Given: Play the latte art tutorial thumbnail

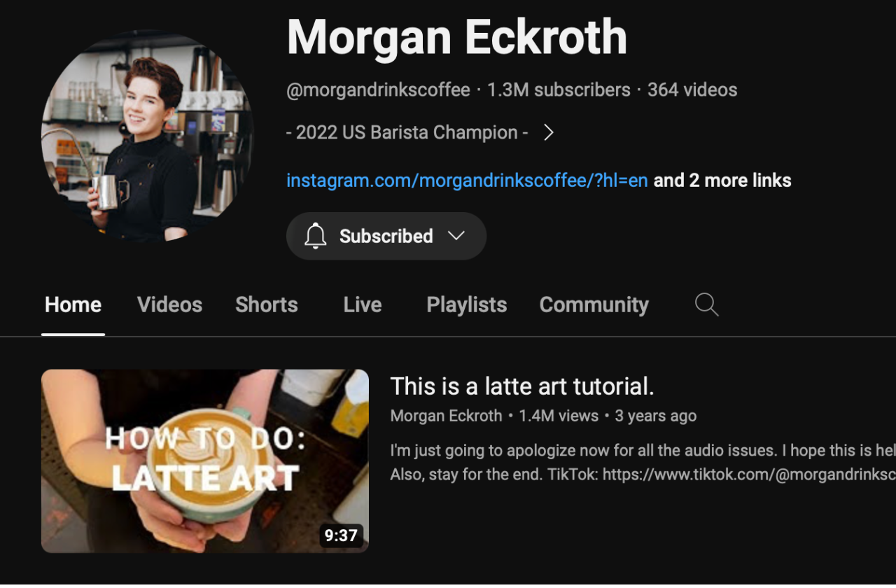Looking at the screenshot, I should coord(205,461).
